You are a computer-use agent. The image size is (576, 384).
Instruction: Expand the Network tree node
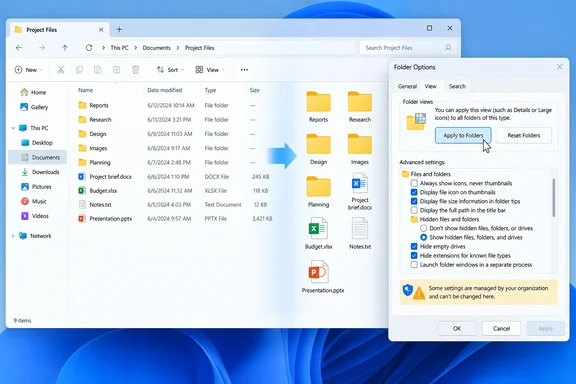point(13,236)
